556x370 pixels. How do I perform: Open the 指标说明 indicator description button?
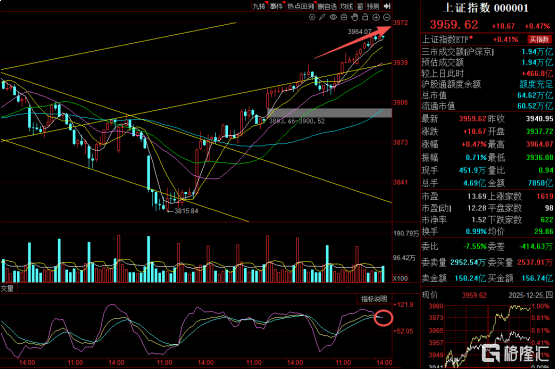click(374, 299)
